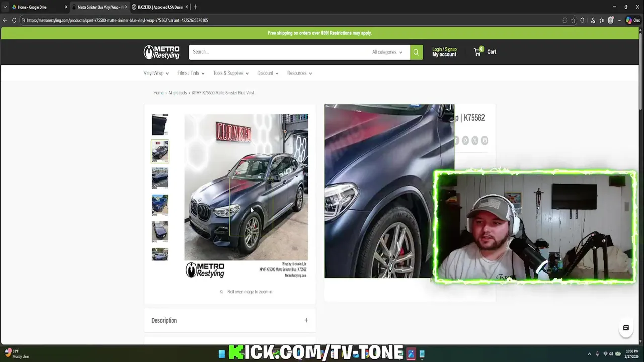Click the product search input field
Image resolution: width=644 pixels, height=362 pixels.
(278, 52)
